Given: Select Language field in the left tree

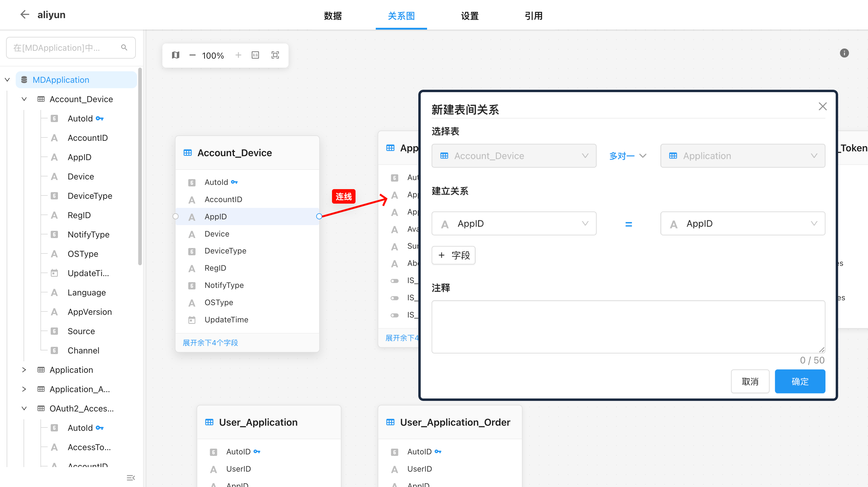Looking at the screenshot, I should (87, 292).
